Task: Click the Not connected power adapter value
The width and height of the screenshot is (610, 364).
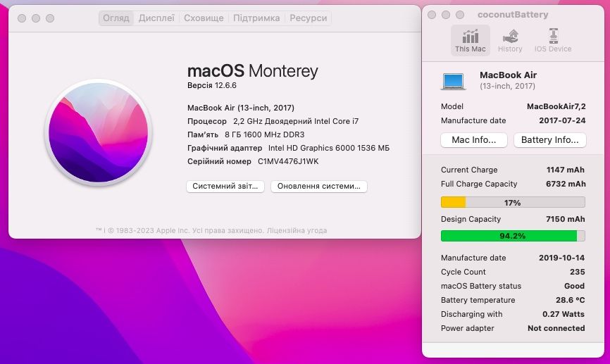Action: pyautogui.click(x=556, y=329)
